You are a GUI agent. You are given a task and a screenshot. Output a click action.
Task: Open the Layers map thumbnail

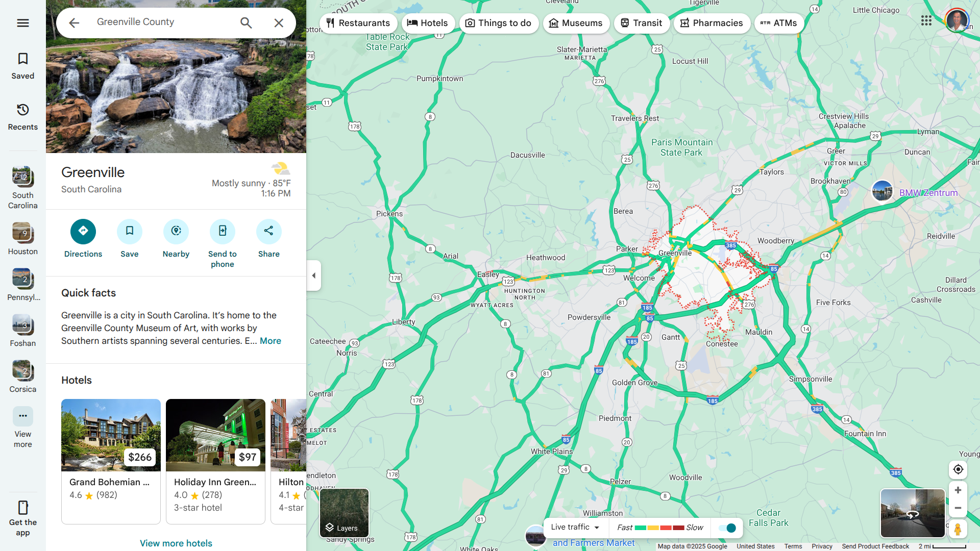[344, 513]
